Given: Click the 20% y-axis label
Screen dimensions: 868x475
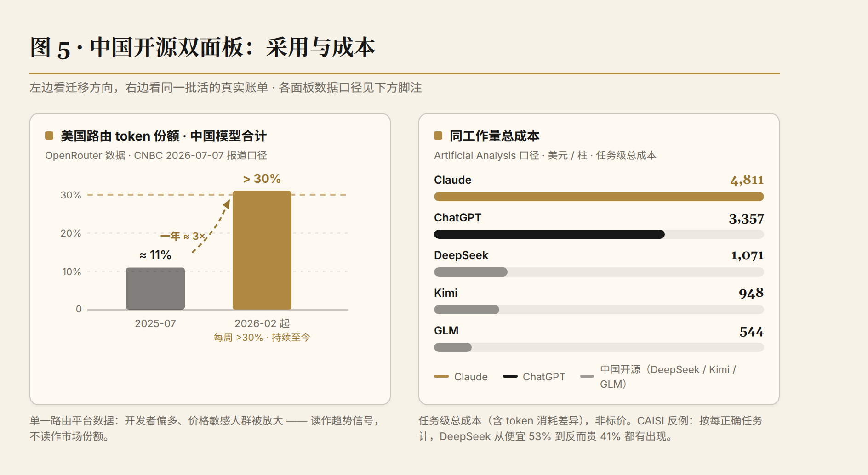Looking at the screenshot, I should tap(71, 233).
